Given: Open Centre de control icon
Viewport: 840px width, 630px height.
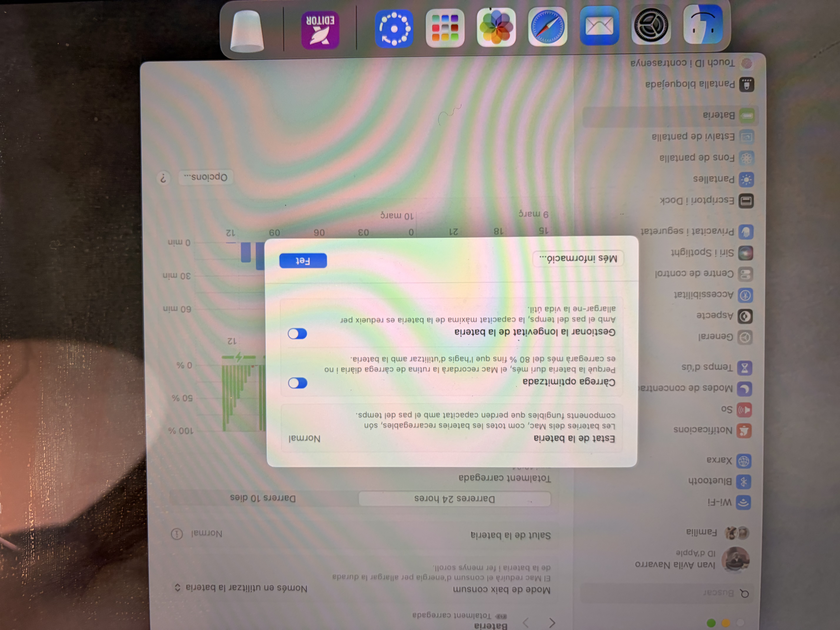Looking at the screenshot, I should tap(745, 274).
